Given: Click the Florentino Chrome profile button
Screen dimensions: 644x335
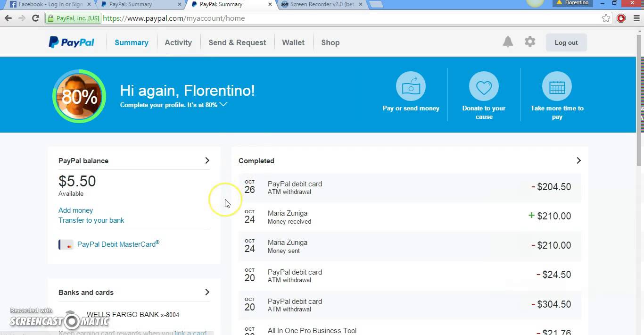Looking at the screenshot, I should coord(573,3).
